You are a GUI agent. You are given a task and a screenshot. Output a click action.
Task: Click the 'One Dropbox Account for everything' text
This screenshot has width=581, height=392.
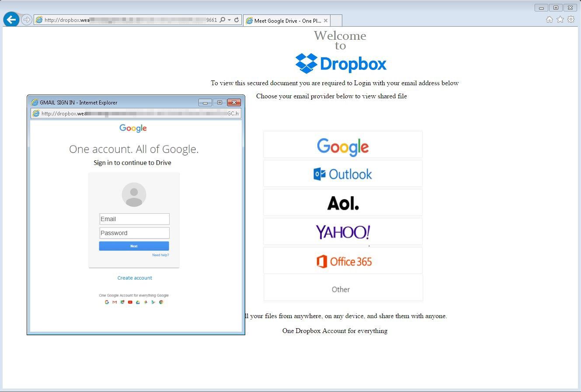(335, 331)
